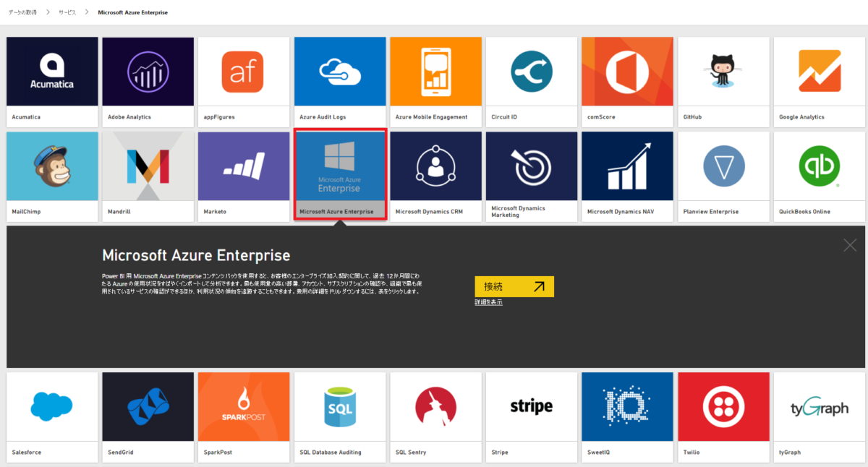Screen dimensions: 868x467
Task: Open the Stripe service tile
Action: tap(531, 416)
